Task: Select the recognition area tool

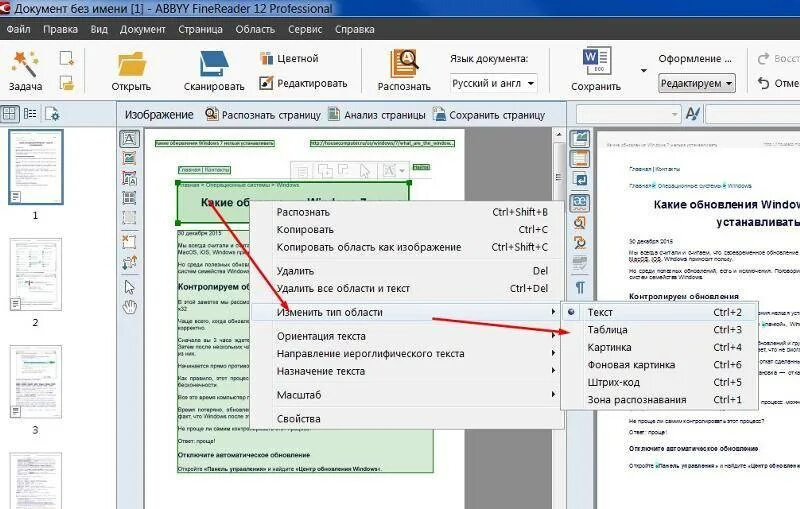Action: [129, 218]
